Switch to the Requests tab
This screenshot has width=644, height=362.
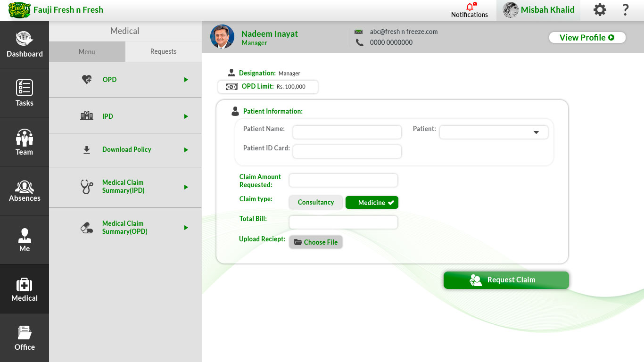163,51
